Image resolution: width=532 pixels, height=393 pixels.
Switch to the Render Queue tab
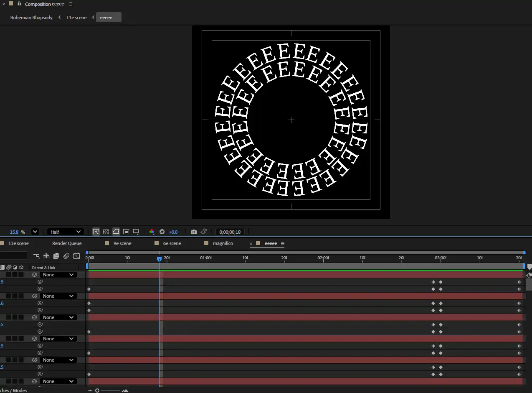click(67, 243)
